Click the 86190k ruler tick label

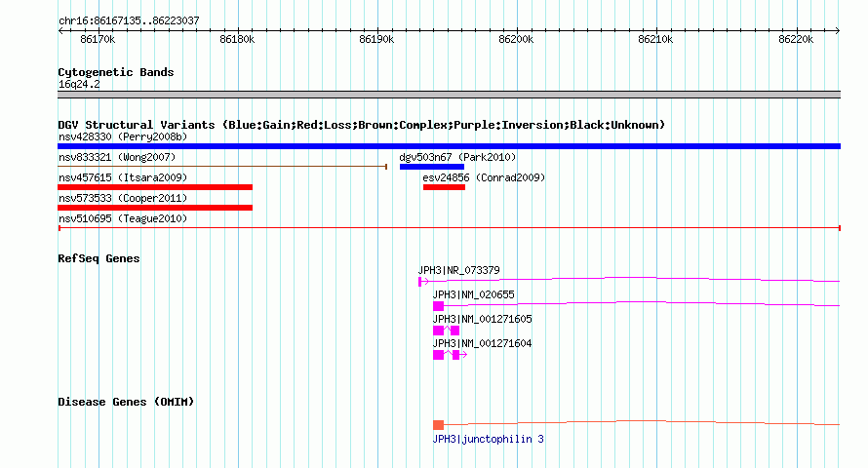pyautogui.click(x=376, y=39)
